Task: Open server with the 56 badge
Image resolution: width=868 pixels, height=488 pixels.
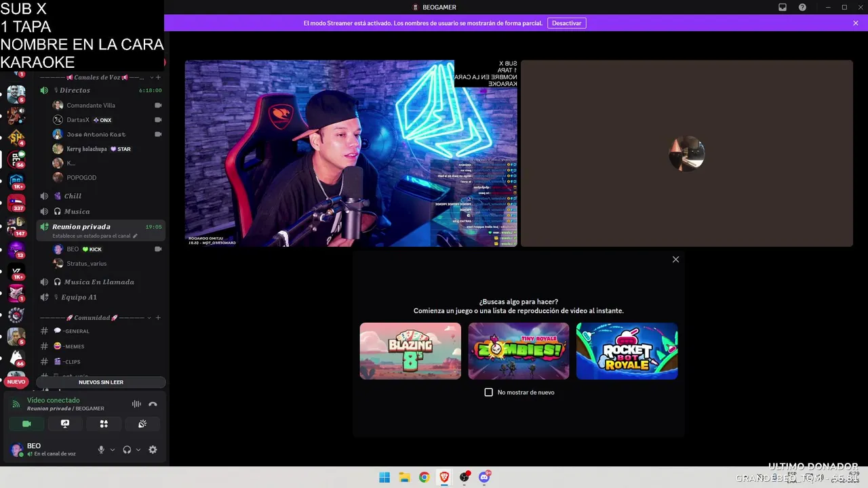Action: point(16,159)
